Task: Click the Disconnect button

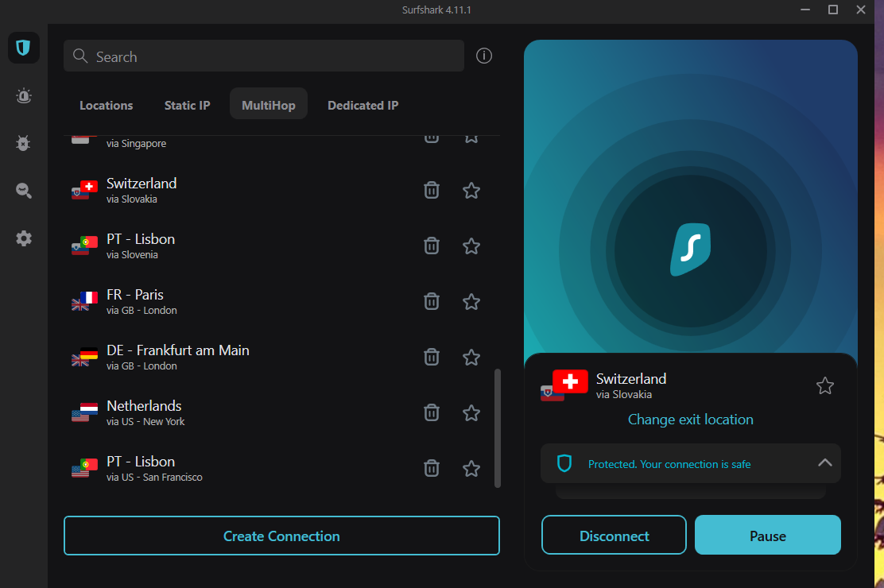Action: click(614, 535)
